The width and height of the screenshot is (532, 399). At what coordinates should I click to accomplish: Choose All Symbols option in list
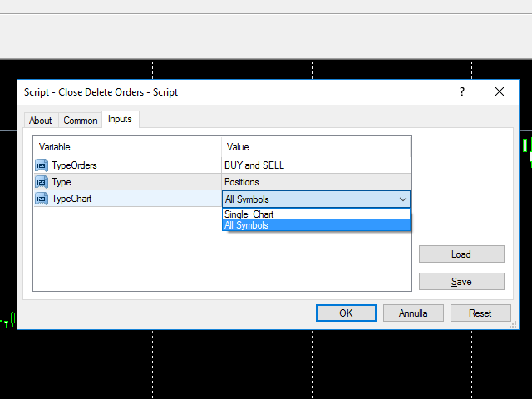point(316,225)
